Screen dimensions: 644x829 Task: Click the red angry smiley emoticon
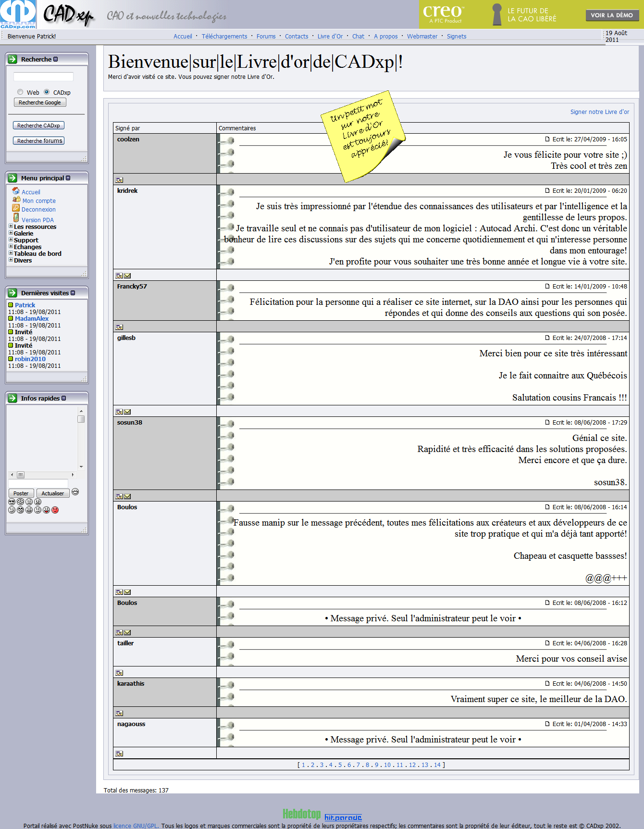point(55,510)
